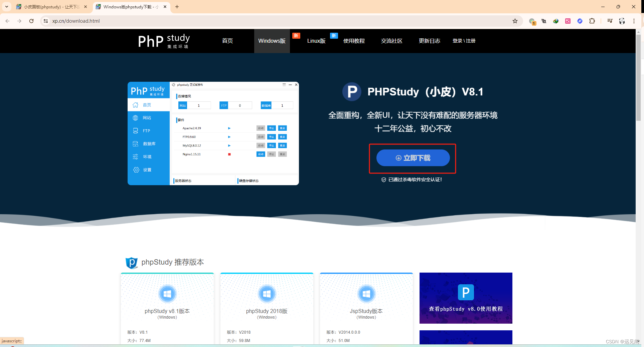Click the shield P icon beside phpStudy 推荐版本

[x=132, y=263]
